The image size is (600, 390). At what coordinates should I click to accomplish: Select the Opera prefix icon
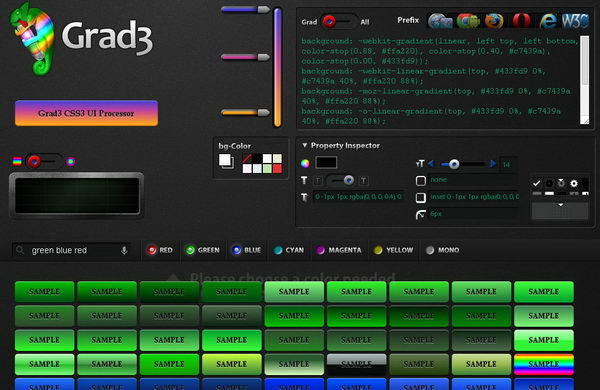coord(522,21)
